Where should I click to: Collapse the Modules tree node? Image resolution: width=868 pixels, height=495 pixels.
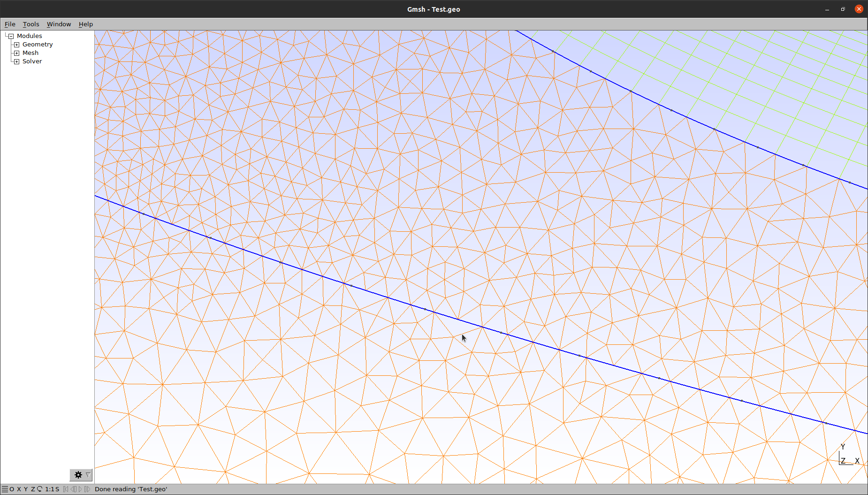point(11,36)
